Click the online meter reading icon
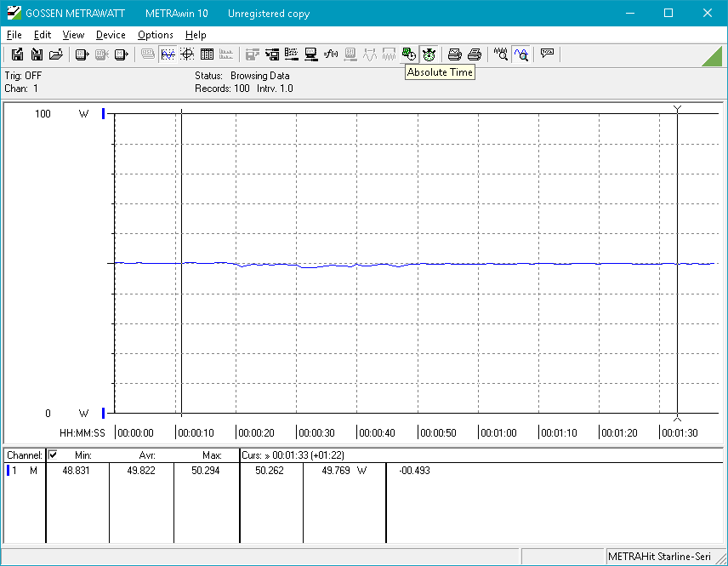 coord(82,54)
